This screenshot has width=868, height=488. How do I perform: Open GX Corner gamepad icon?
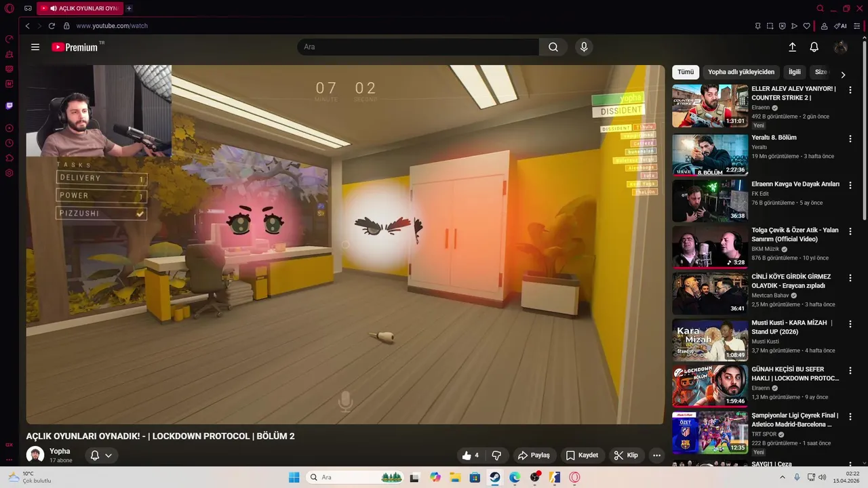(x=28, y=8)
